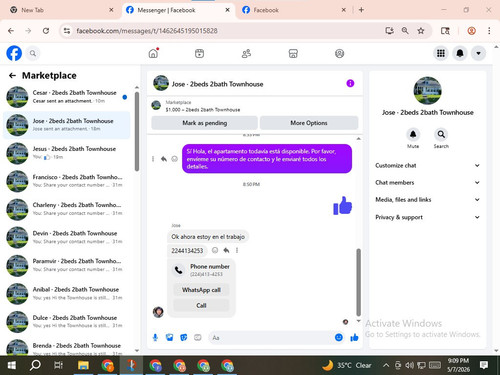Open Francisco conversation in list

pos(66,181)
